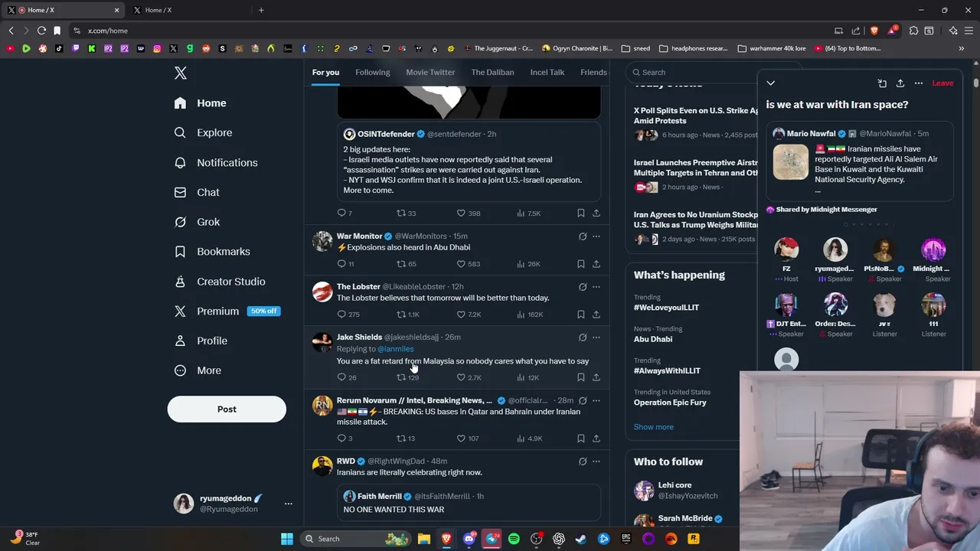Screen dimensions: 980x551
Task: Reply to the Jake Shields post
Action: tap(341, 377)
